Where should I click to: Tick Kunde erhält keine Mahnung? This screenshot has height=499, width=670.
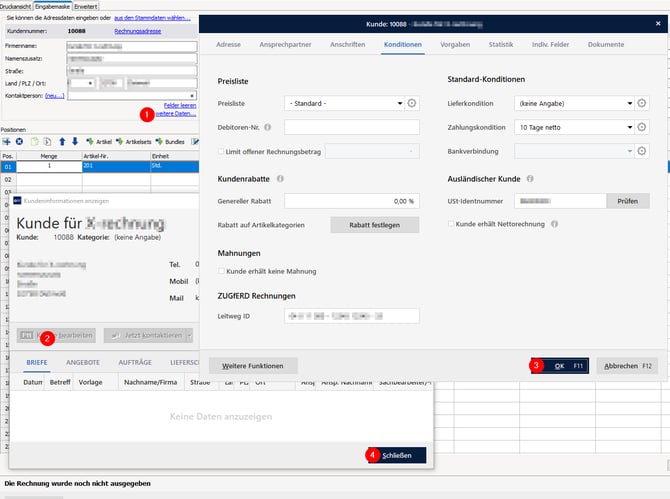(221, 271)
